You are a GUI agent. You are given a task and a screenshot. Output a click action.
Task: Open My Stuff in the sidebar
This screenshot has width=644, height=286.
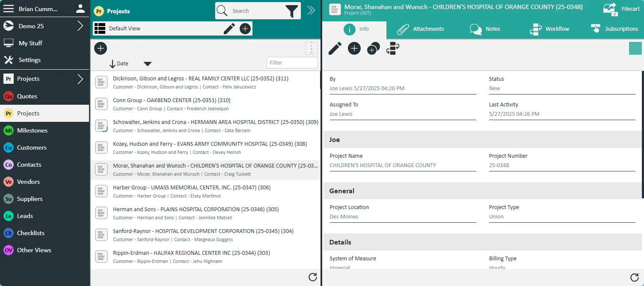point(45,43)
